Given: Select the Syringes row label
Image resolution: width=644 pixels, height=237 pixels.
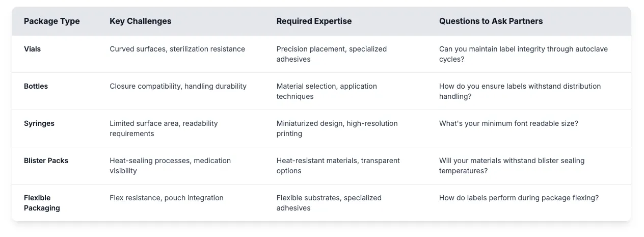Looking at the screenshot, I should click(39, 124).
